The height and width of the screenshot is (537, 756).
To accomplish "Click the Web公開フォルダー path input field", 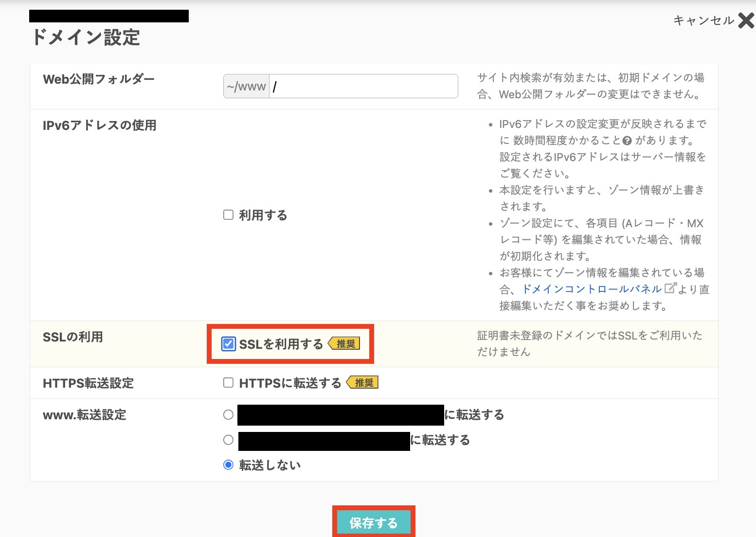I will coord(363,87).
